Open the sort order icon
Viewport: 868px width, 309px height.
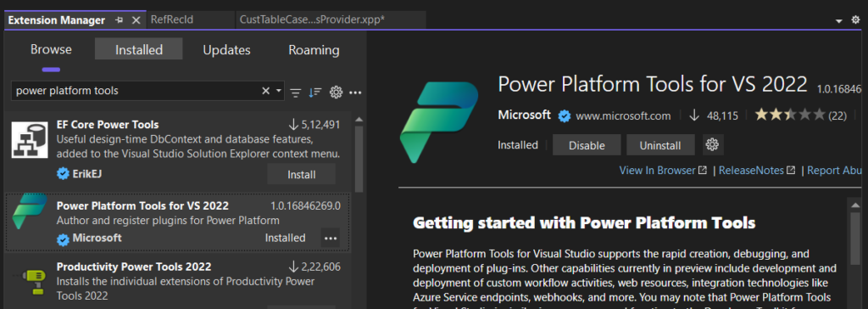[x=315, y=92]
